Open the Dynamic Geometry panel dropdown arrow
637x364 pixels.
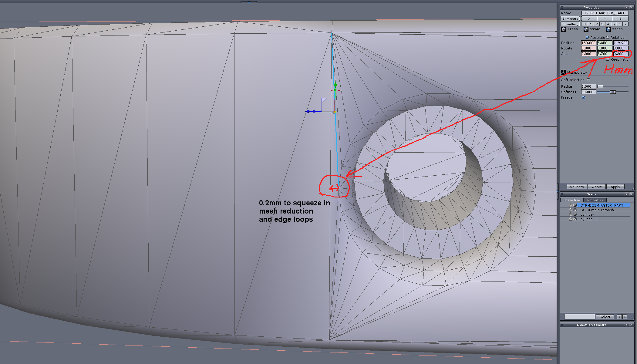626,325
